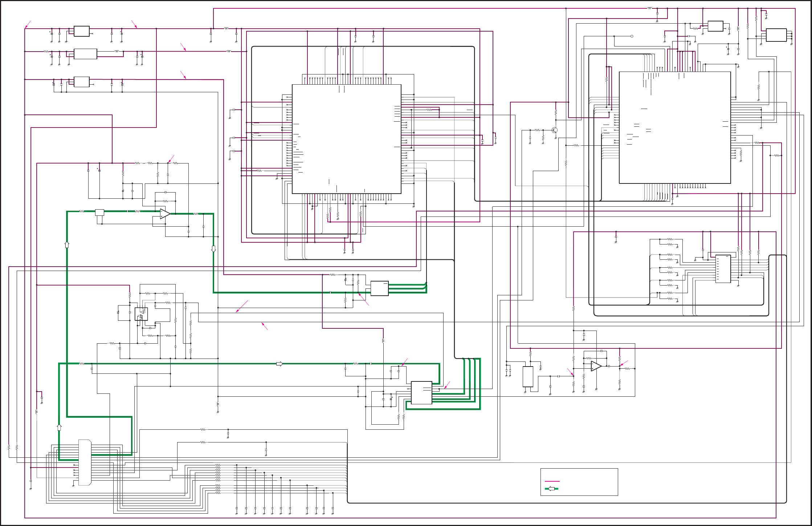Click the middle wider regulator block at upper left
Screen dimensions: 812x526
[85, 54]
